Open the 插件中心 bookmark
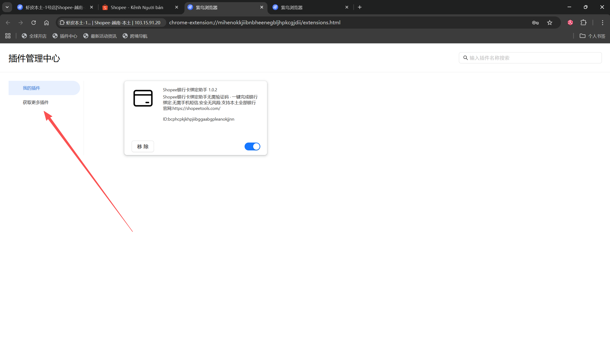Screen dimensions: 610x364 tap(65, 36)
